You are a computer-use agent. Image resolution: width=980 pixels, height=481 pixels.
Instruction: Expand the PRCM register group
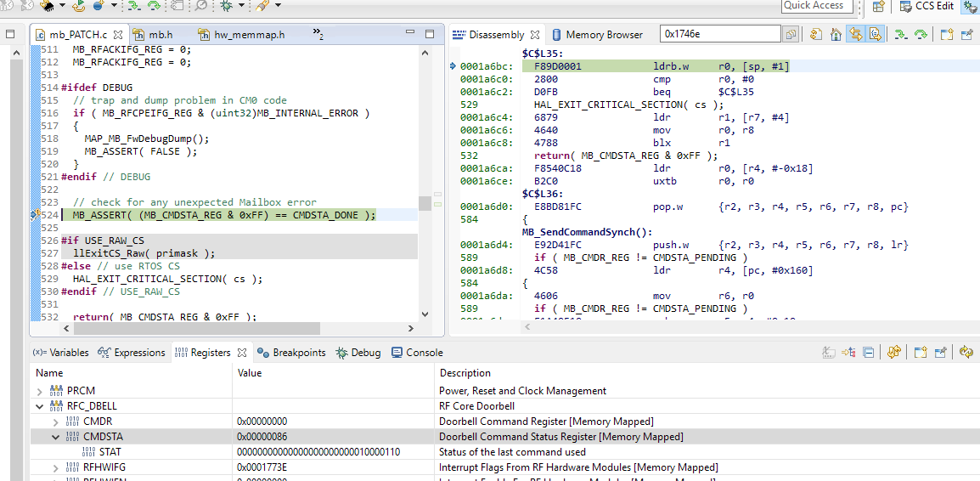pyautogui.click(x=40, y=391)
